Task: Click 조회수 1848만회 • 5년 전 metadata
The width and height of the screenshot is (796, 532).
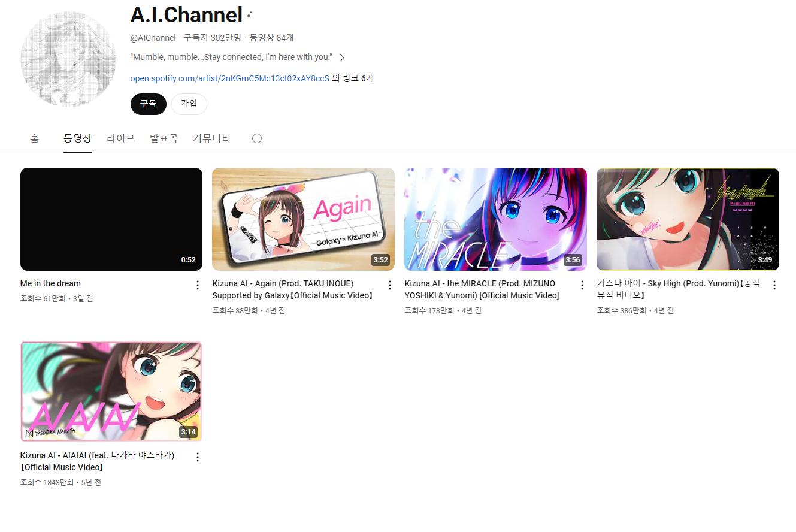Action: 60,482
